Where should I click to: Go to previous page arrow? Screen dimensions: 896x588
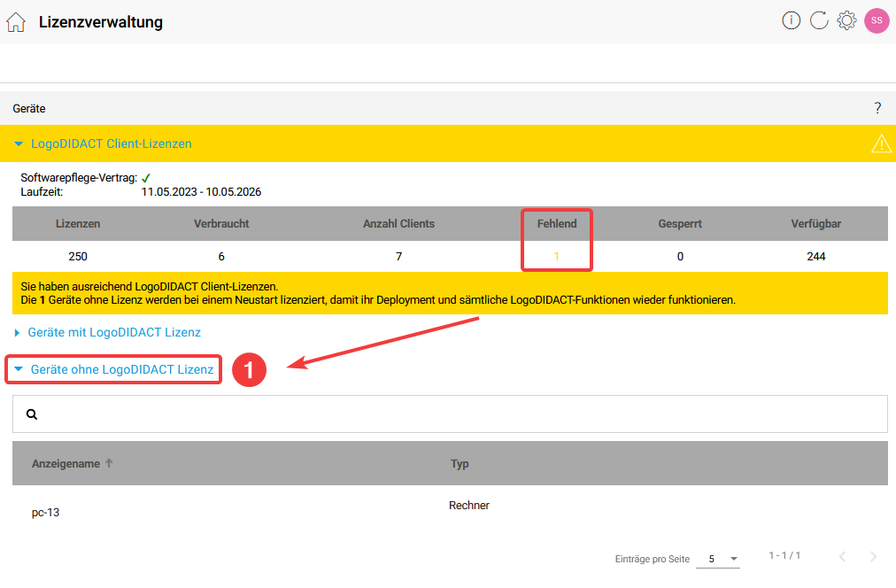click(x=842, y=557)
